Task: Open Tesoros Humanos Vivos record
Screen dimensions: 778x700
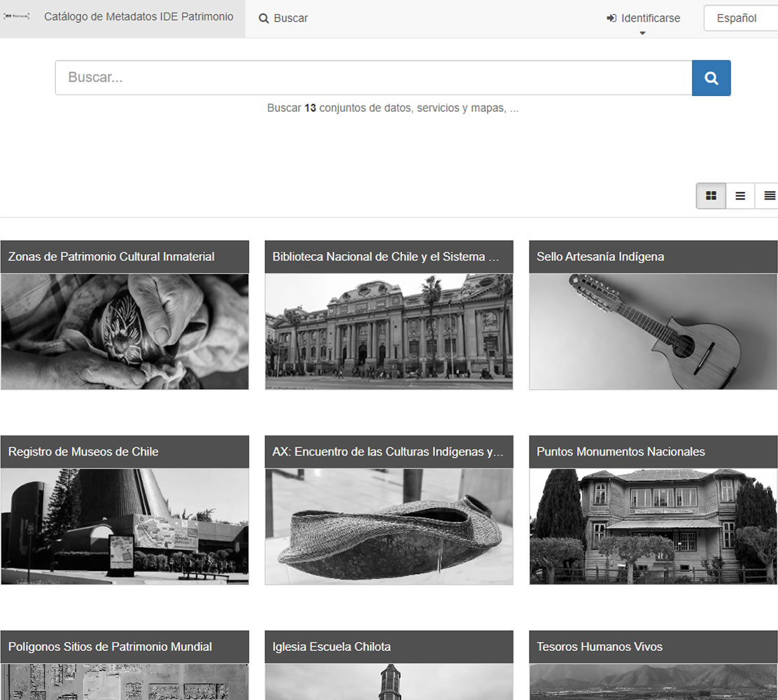Action: pyautogui.click(x=600, y=647)
